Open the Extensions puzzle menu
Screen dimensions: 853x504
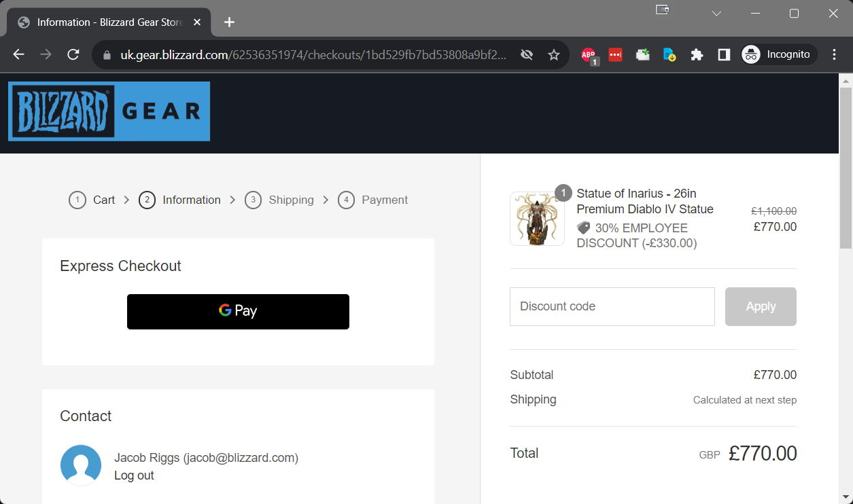click(x=697, y=55)
